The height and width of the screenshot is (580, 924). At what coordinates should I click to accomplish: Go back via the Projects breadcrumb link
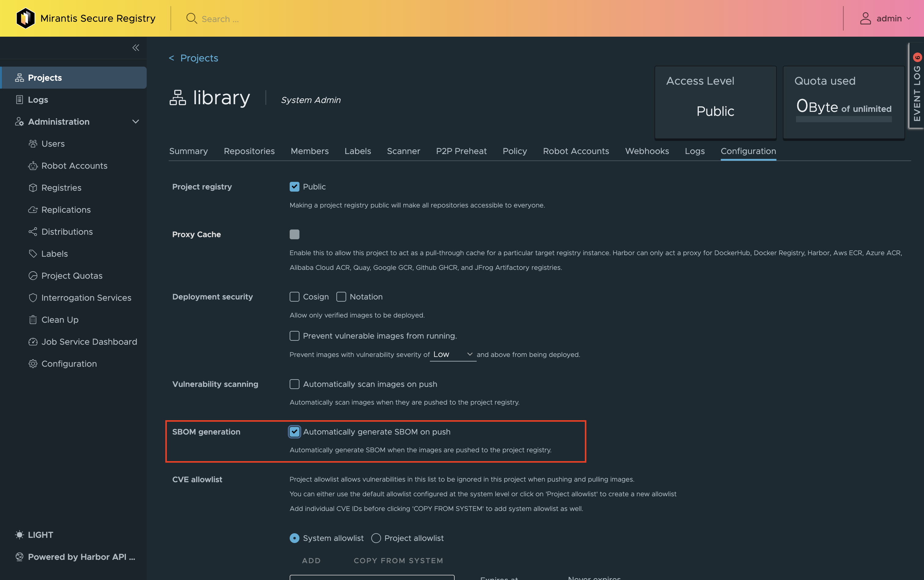coord(199,58)
